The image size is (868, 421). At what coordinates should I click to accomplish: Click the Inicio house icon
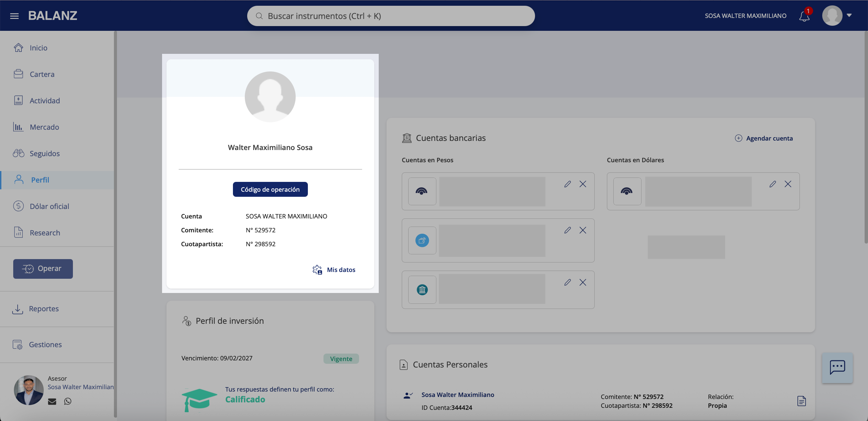(19, 47)
